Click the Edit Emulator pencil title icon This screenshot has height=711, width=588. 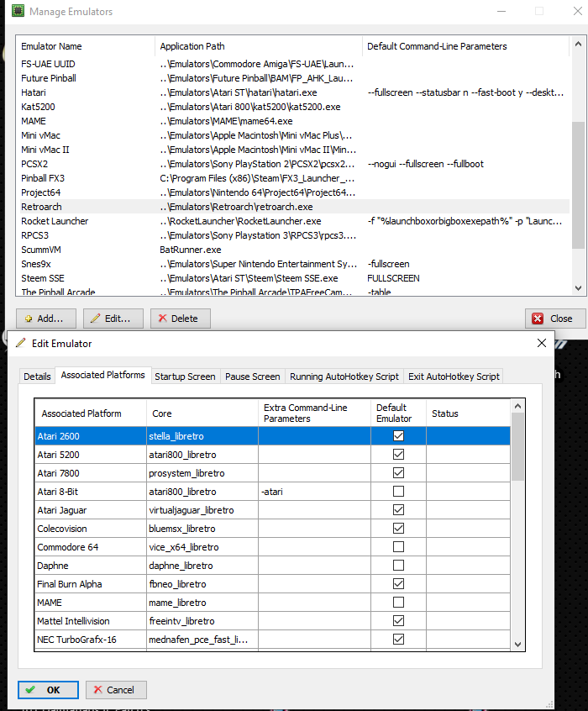click(20, 343)
